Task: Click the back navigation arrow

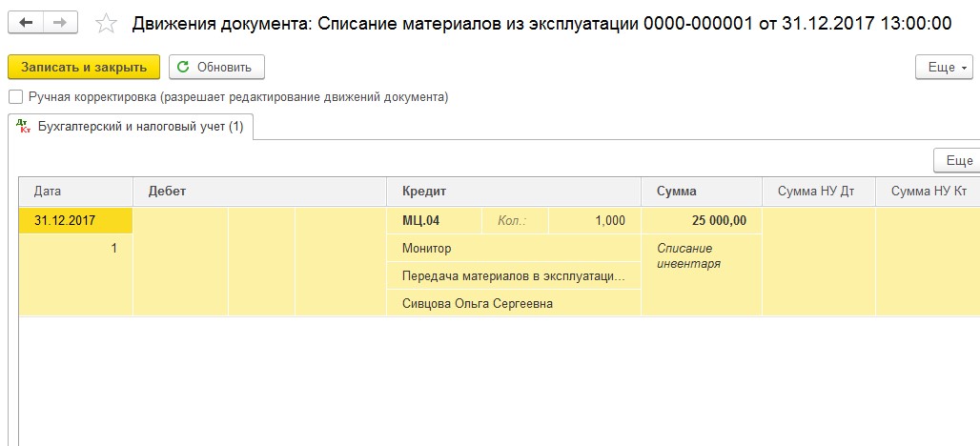Action: pyautogui.click(x=28, y=22)
